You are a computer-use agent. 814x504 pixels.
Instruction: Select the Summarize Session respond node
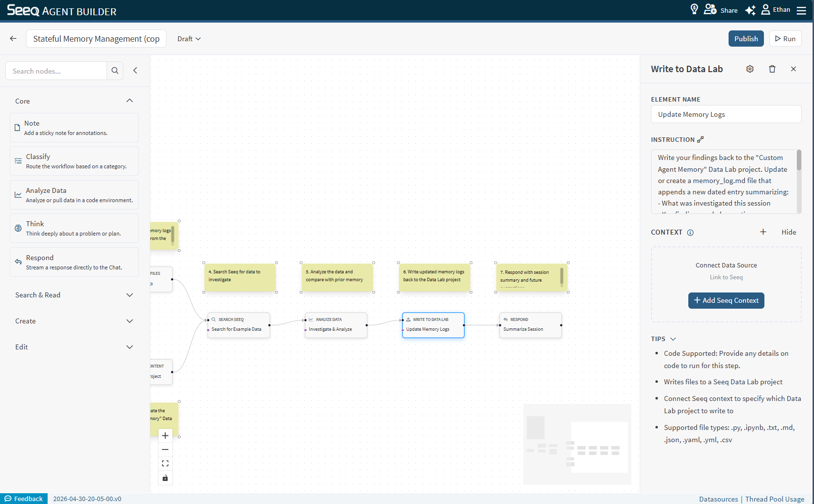point(530,325)
